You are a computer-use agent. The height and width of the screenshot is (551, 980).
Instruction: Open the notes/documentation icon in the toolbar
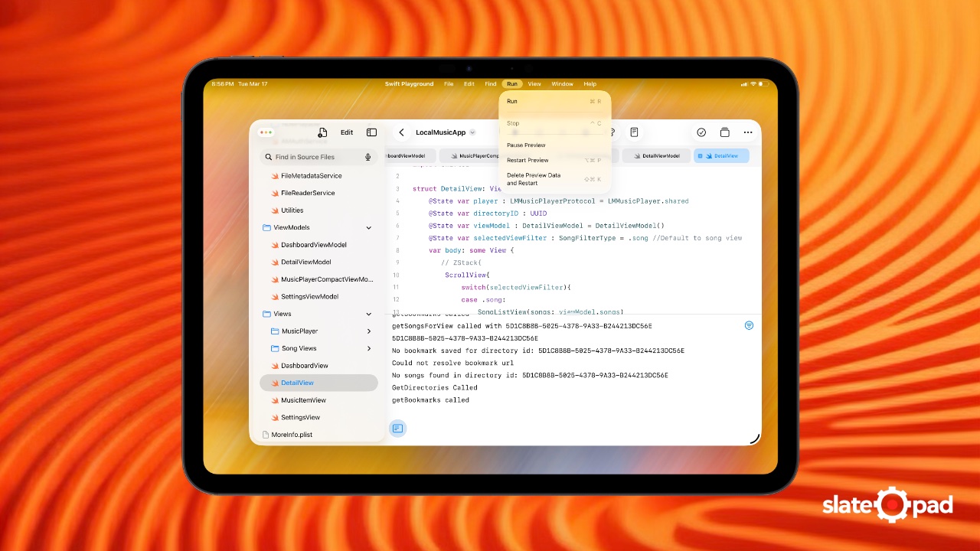(x=634, y=132)
